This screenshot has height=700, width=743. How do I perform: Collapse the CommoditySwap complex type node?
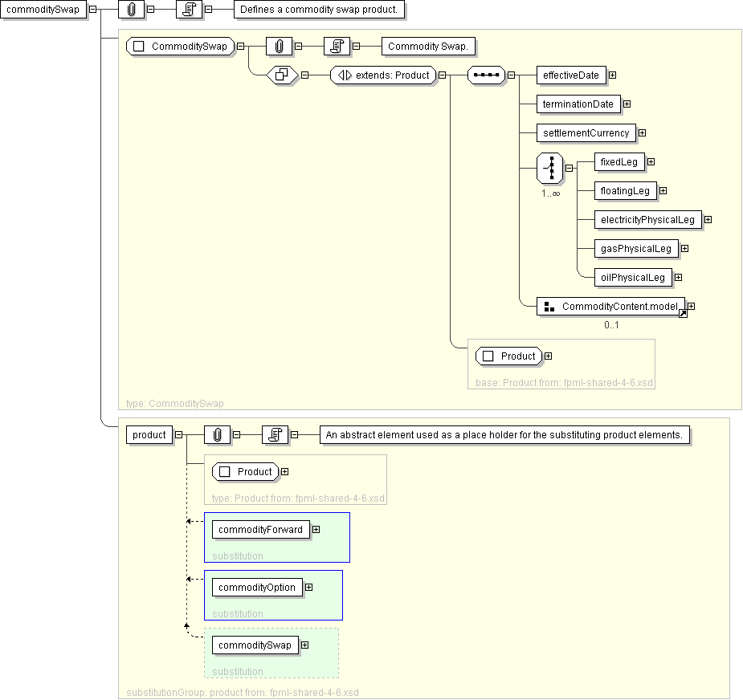click(x=241, y=47)
